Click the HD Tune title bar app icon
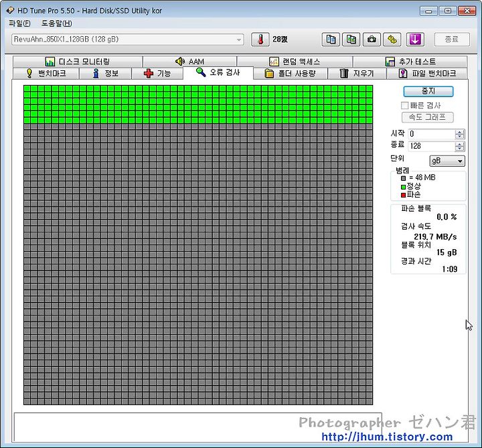This screenshot has width=482, height=448. pyautogui.click(x=10, y=11)
